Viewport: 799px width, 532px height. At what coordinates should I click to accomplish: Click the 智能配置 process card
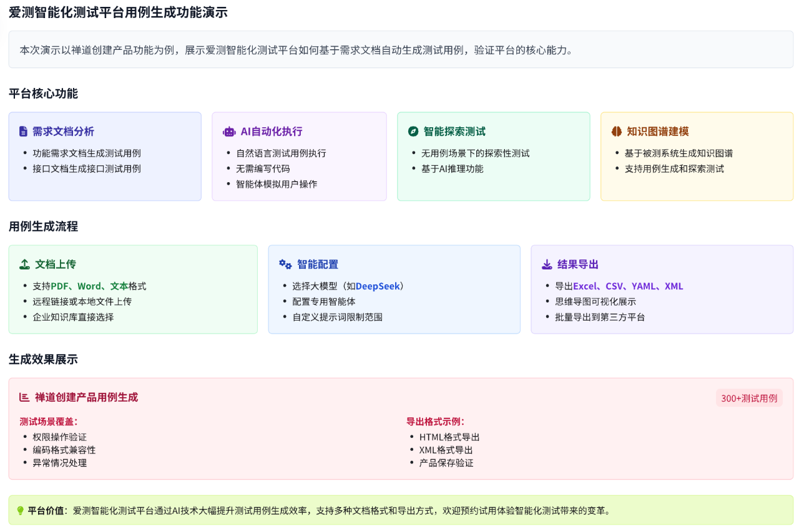click(394, 289)
